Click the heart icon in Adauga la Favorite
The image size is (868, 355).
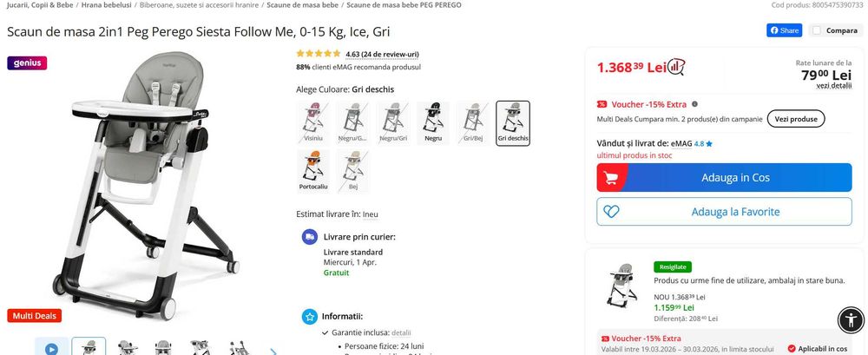(611, 212)
